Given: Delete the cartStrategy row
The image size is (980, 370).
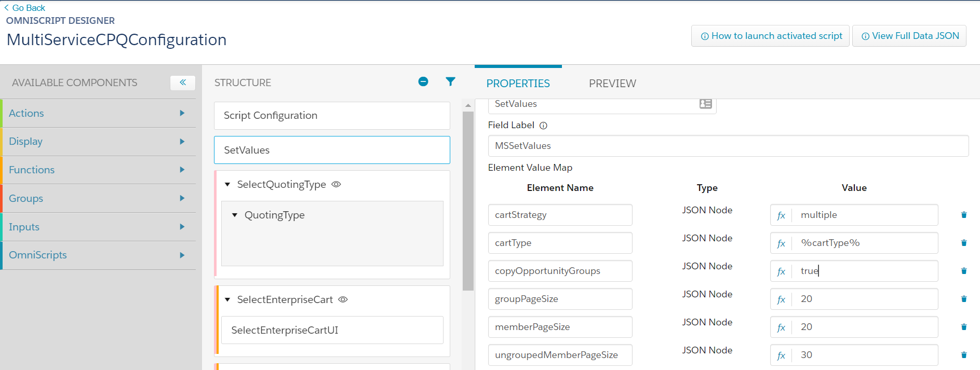Looking at the screenshot, I should pyautogui.click(x=964, y=215).
